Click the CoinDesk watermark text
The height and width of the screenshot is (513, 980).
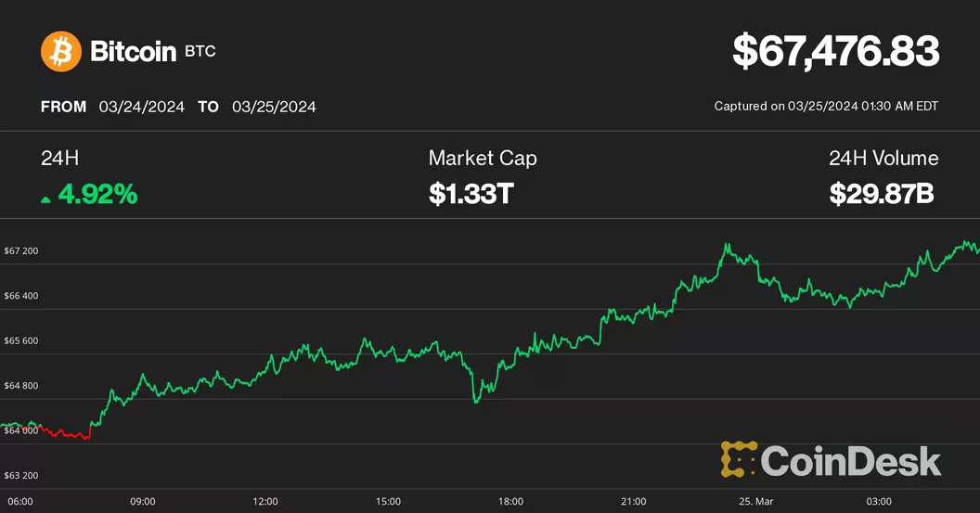(x=851, y=460)
